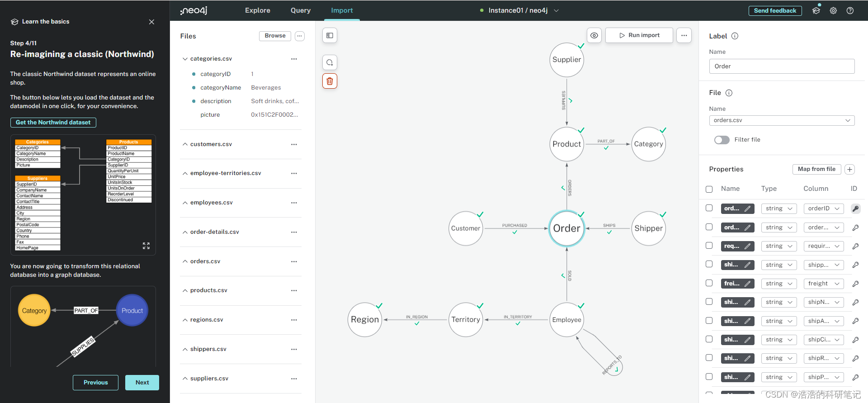Screen dimensions: 868x403
Task: Collapse the categories.csv file entry
Action: click(x=185, y=59)
